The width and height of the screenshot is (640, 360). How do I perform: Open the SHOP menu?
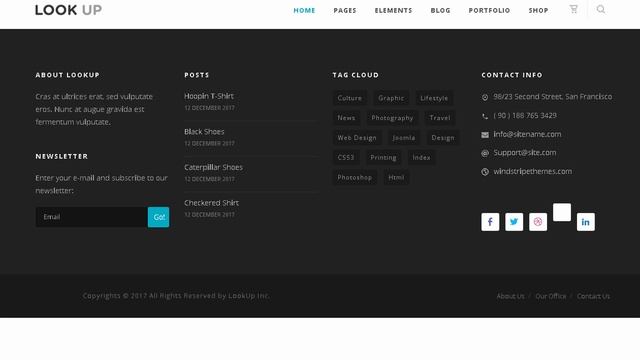click(x=538, y=11)
